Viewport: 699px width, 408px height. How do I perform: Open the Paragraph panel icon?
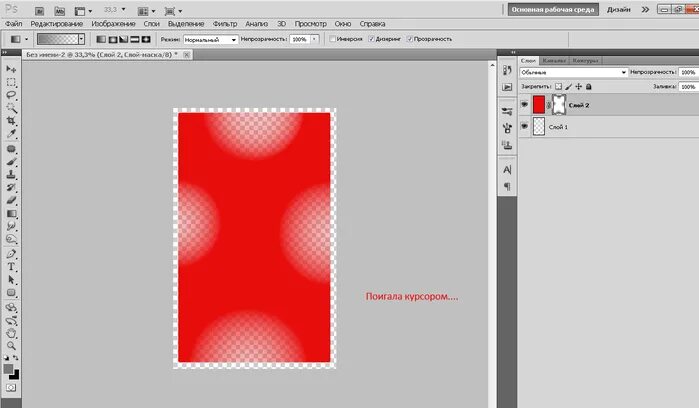pos(507,186)
